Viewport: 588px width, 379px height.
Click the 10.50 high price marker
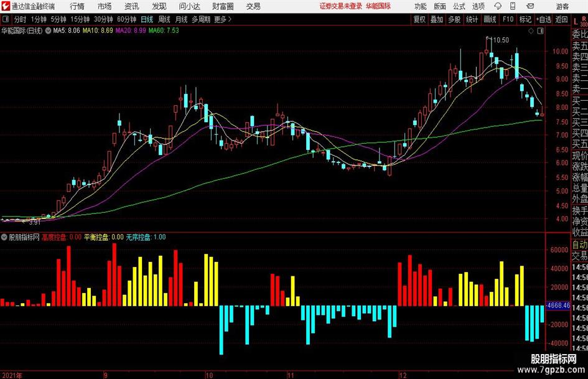[x=501, y=40]
